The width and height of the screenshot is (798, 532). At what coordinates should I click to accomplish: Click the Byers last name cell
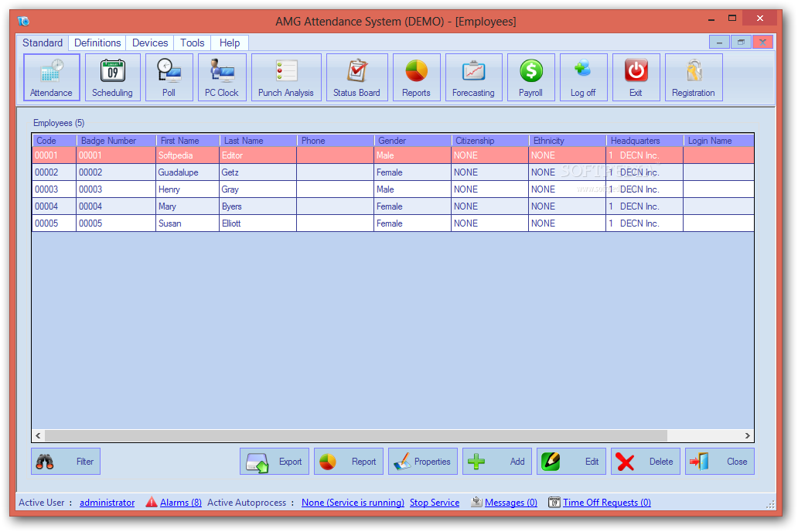point(258,206)
